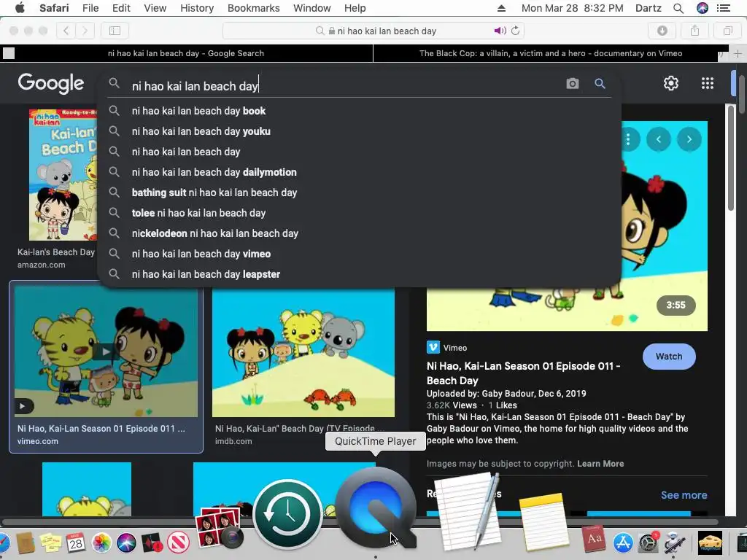Open Notification Center in menu bar
Image resolution: width=747 pixels, height=560 pixels.
coord(724,8)
